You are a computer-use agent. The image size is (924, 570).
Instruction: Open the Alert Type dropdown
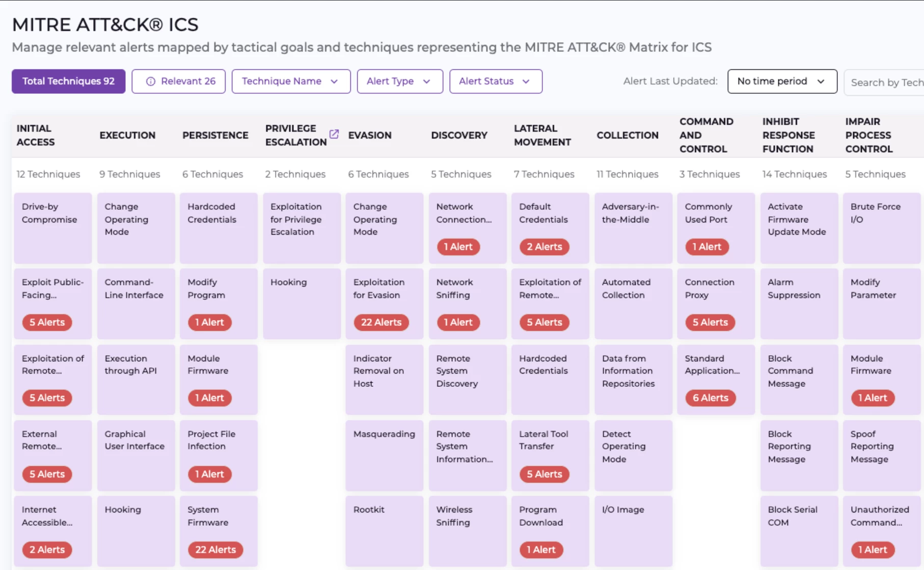pos(399,81)
